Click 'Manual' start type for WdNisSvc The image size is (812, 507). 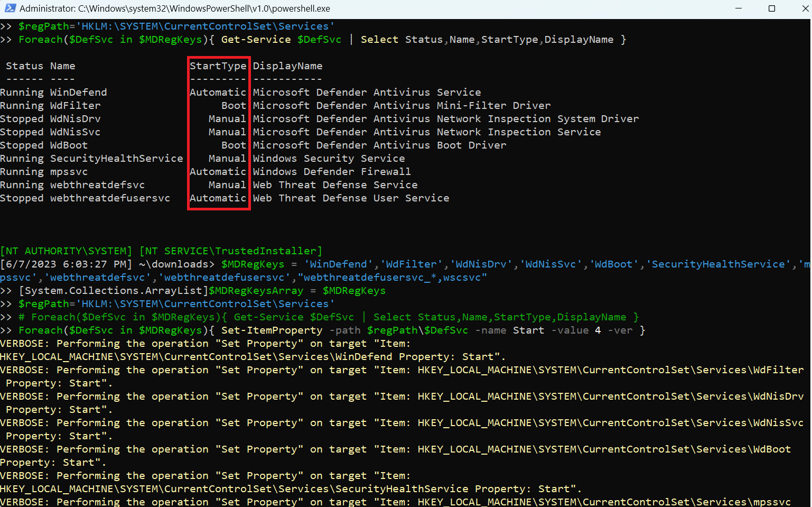pos(228,132)
